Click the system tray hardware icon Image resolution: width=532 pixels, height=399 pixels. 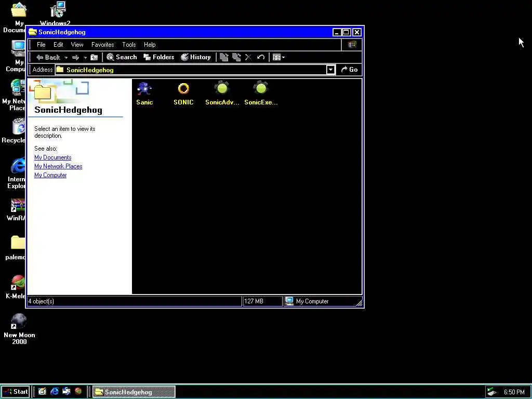[492, 392]
